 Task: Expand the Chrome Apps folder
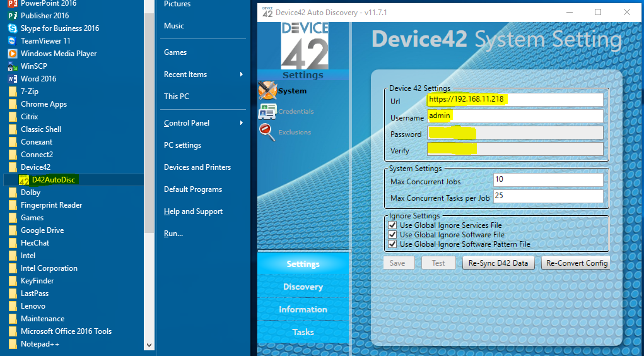(38, 104)
